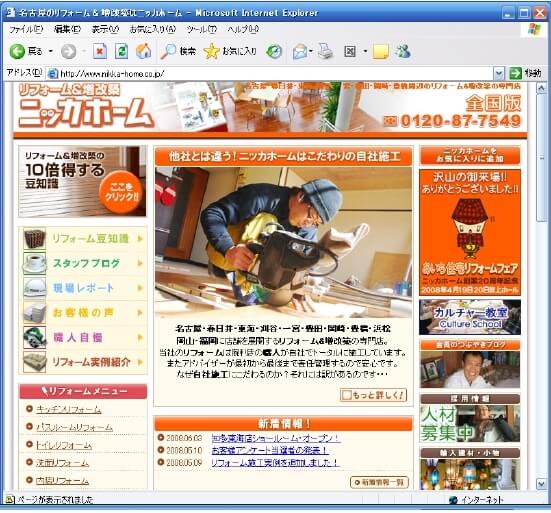Open the Edit button dropdown arrow
The width and height of the screenshot is (551, 513).
[365, 52]
